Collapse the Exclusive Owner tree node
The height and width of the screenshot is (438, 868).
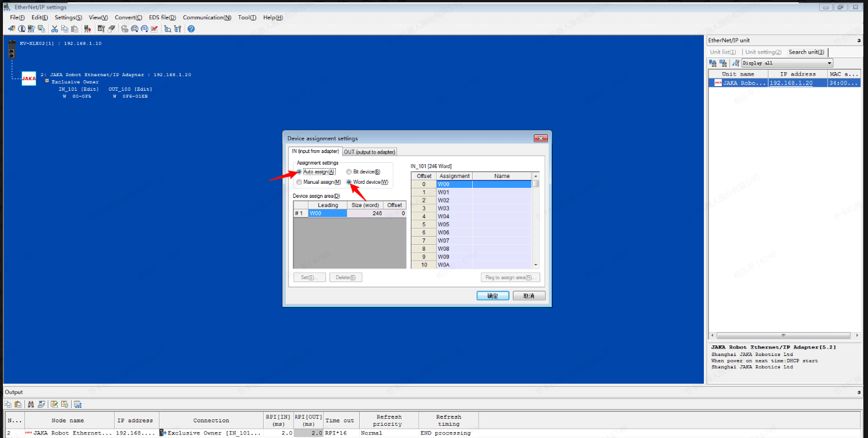[x=47, y=81]
